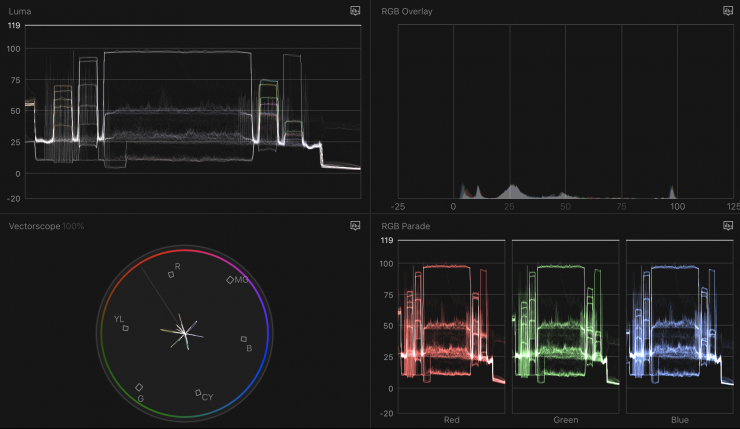This screenshot has width=740, height=429.
Task: Click the B target box in vectorscope
Action: pos(244,340)
